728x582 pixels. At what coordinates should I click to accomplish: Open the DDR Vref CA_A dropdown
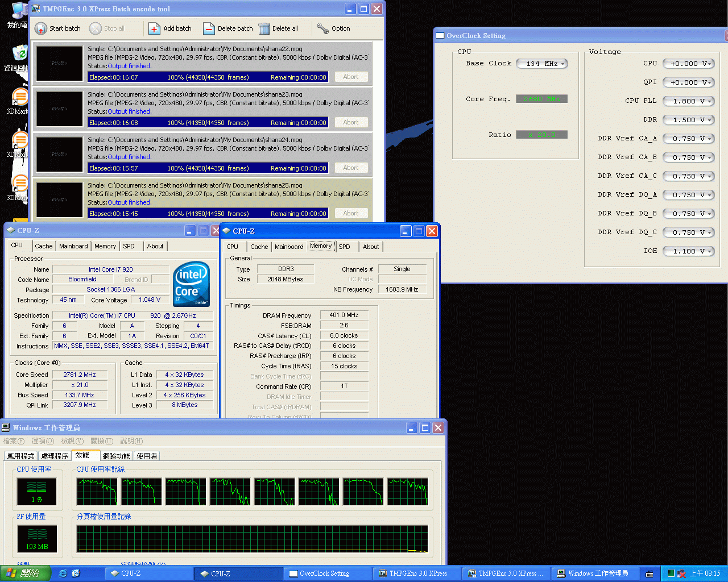coord(688,139)
